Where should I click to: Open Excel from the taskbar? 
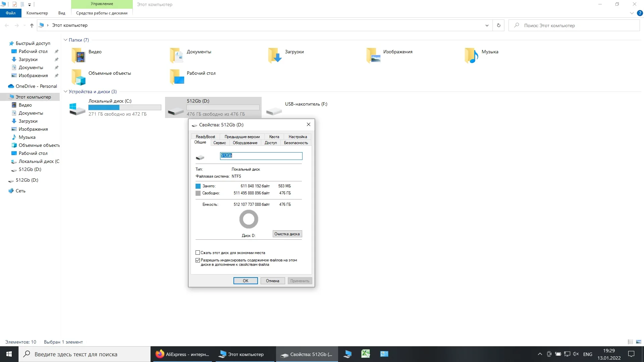pyautogui.click(x=365, y=354)
